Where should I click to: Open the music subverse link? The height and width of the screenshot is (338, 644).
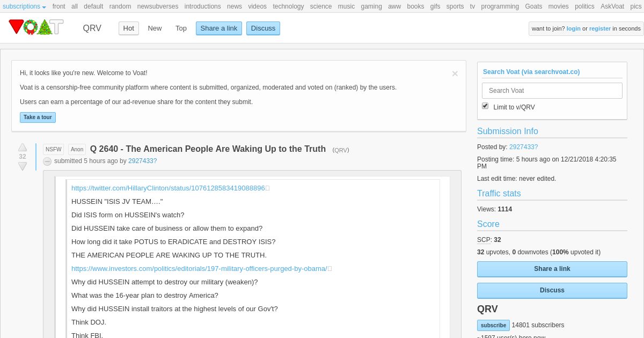click(x=347, y=6)
